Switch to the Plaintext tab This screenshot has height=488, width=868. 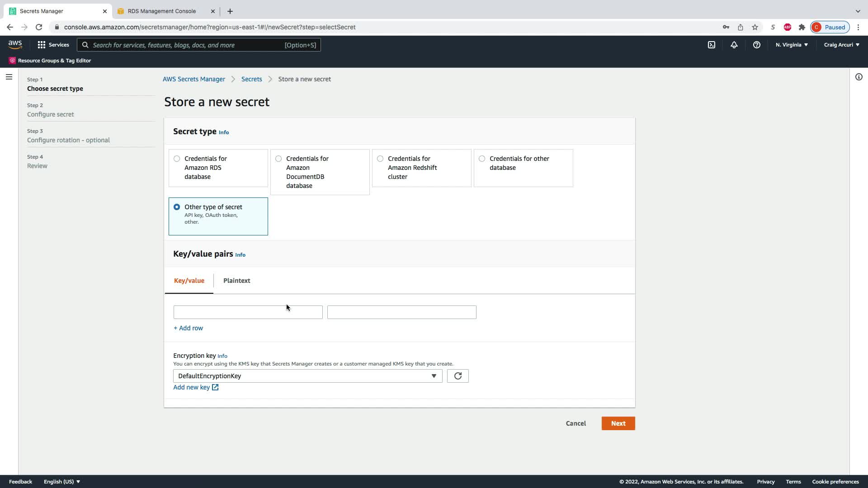(236, 281)
